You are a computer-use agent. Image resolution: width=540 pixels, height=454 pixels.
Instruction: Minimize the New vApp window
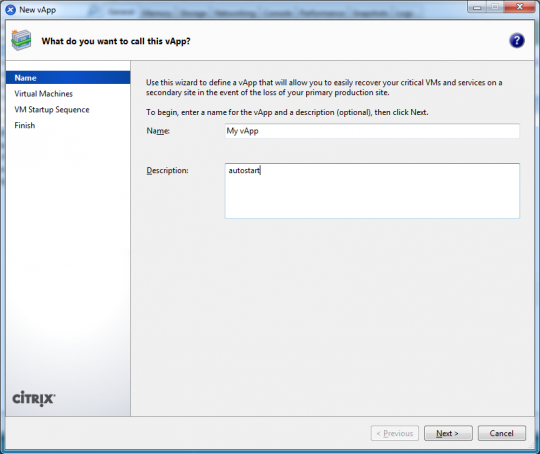tap(477, 7)
